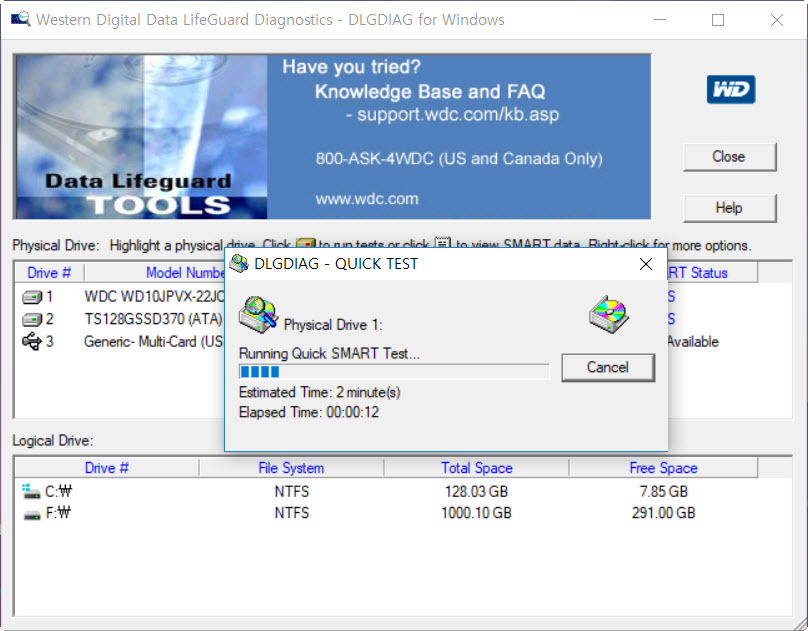Click the Close button in main window
The image size is (808, 631).
pyautogui.click(x=729, y=157)
